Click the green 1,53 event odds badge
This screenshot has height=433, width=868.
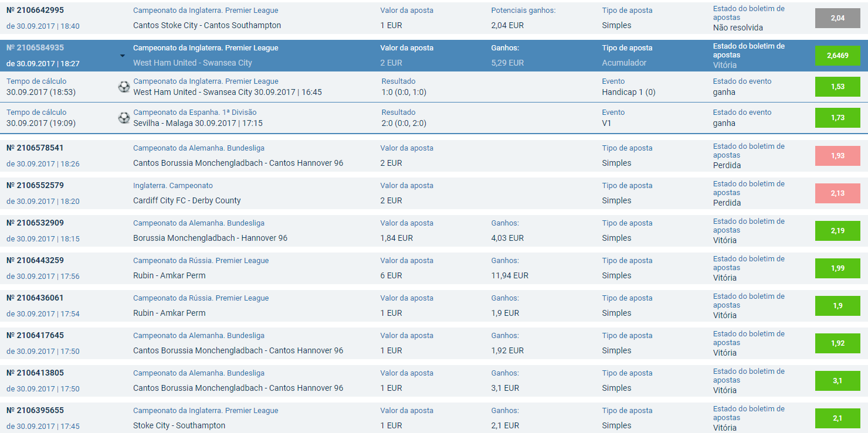pos(838,87)
